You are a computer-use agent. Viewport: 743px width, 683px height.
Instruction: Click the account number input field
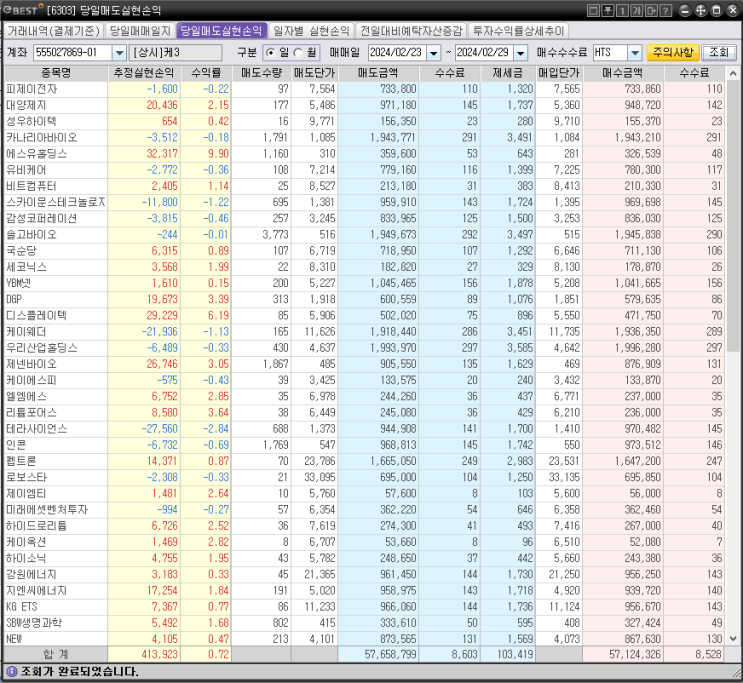click(73, 53)
